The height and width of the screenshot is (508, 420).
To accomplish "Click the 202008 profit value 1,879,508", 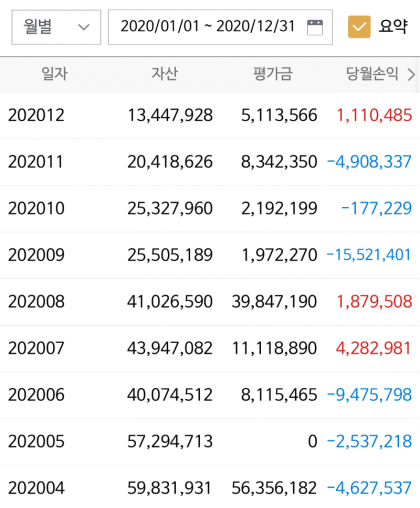I will (374, 302).
